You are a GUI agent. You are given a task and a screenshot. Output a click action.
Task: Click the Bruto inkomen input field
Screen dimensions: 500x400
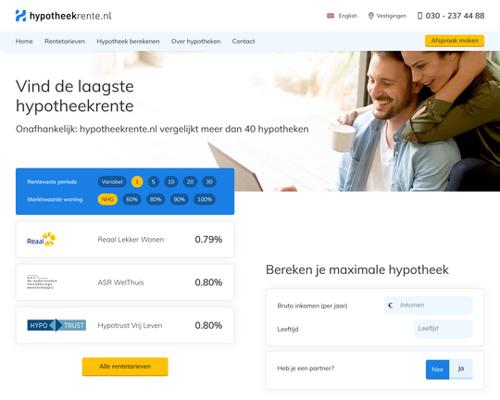point(428,305)
